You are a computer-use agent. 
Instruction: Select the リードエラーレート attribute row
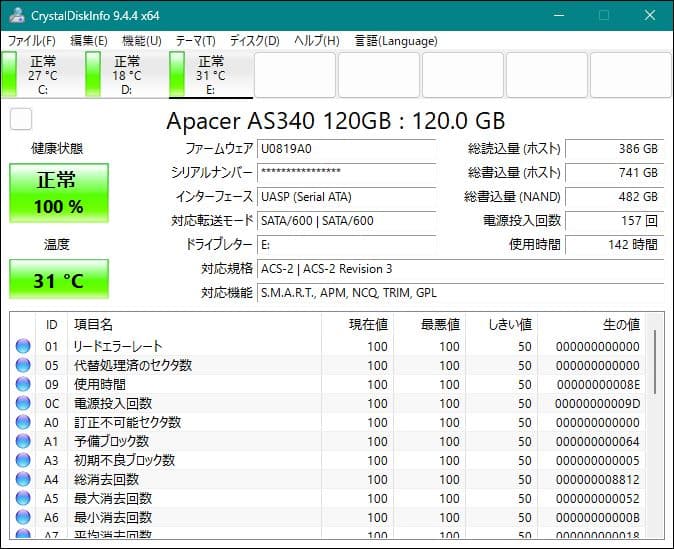(328, 346)
